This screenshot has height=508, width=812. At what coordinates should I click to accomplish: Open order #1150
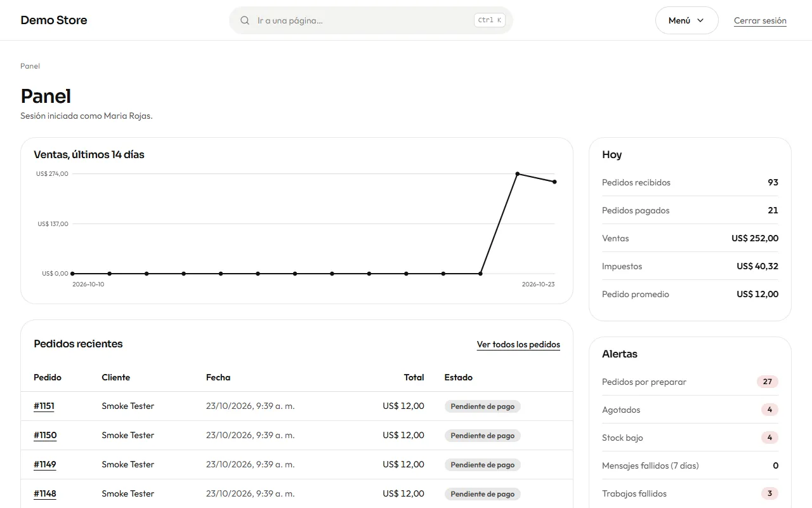[45, 435]
